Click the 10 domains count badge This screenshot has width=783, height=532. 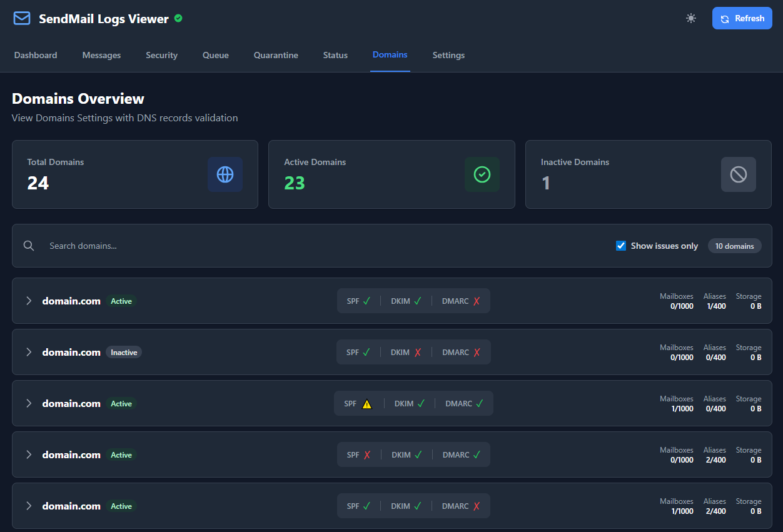734,246
